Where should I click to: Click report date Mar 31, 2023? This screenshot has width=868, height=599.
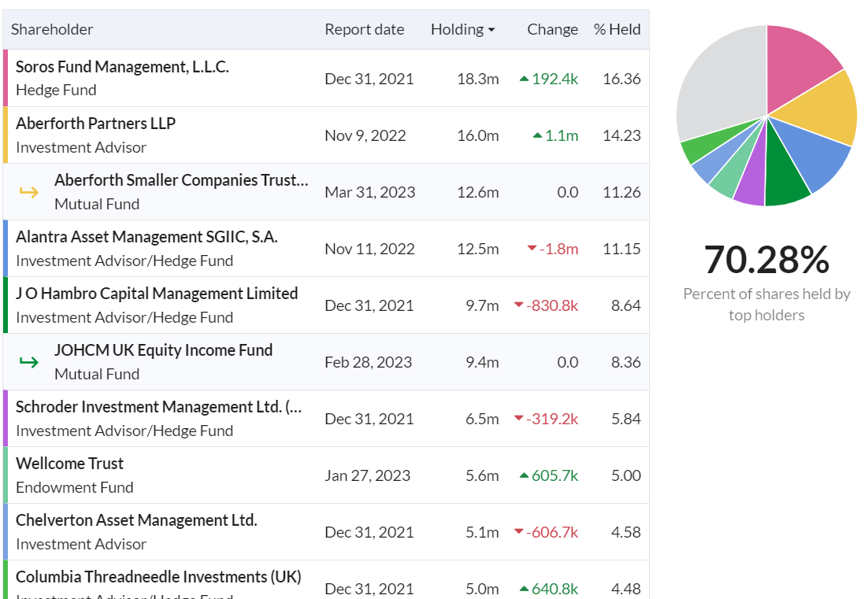click(369, 193)
